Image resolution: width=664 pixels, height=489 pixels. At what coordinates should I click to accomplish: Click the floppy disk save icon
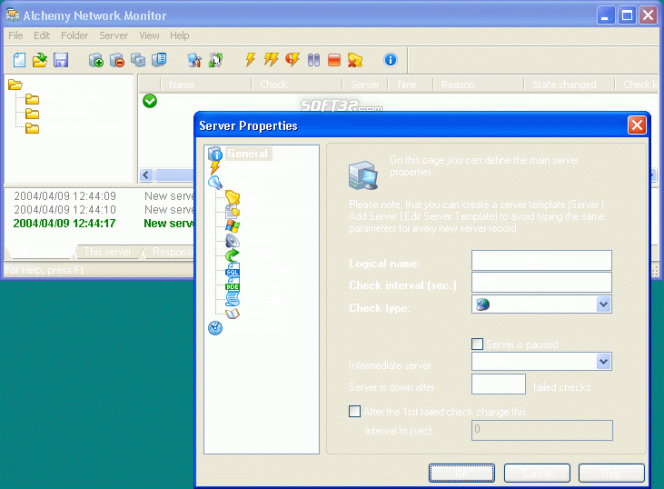(61, 60)
